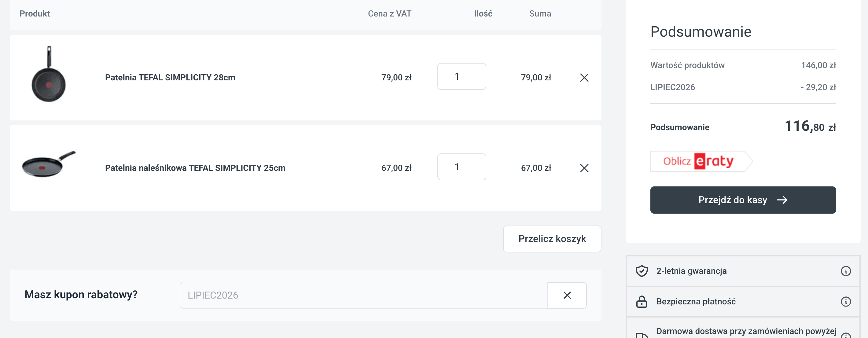Click the padlock icon beside Bezpieczna płatność
Image resolution: width=868 pixels, height=338 pixels.
641,301
